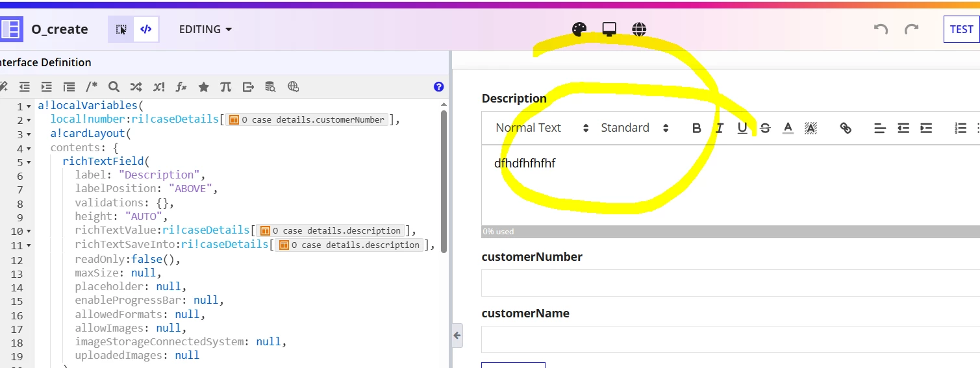Click the O case details.customerNumber chip
Screen dimensions: 980x368
[x=307, y=119]
